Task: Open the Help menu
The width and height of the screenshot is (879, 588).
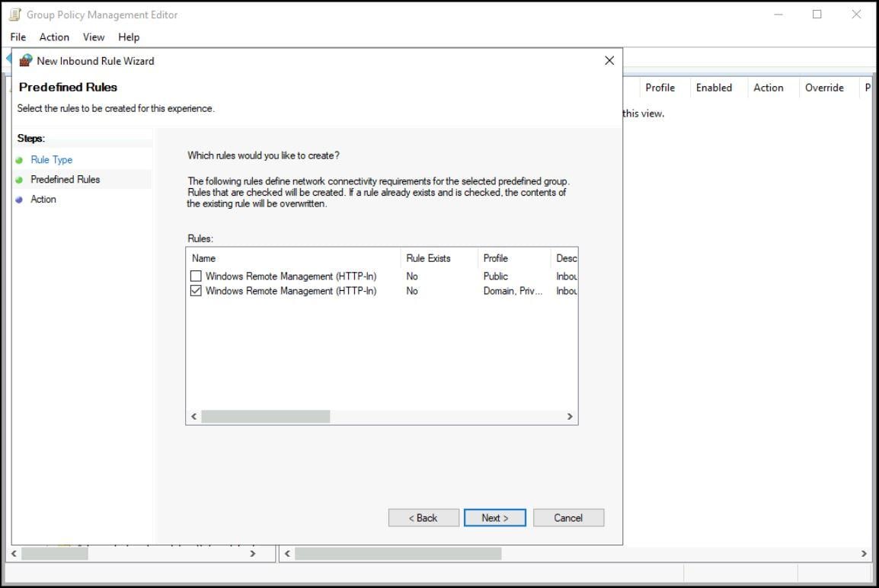Action: 129,37
